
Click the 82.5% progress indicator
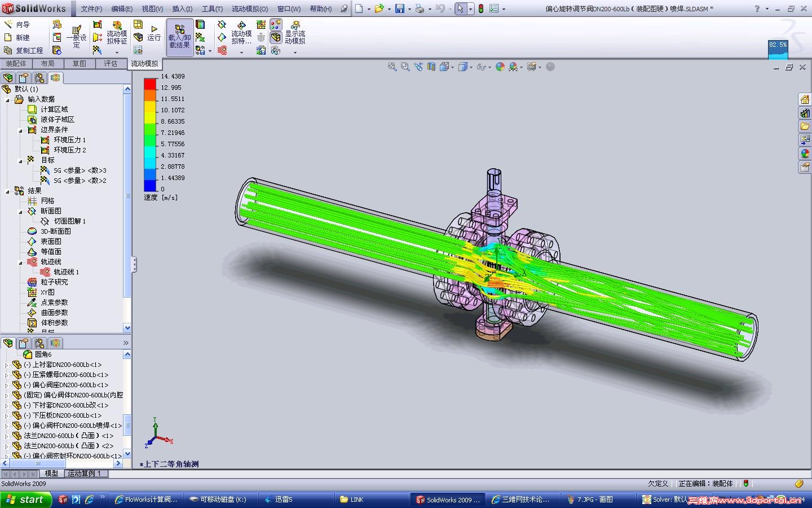[x=778, y=49]
